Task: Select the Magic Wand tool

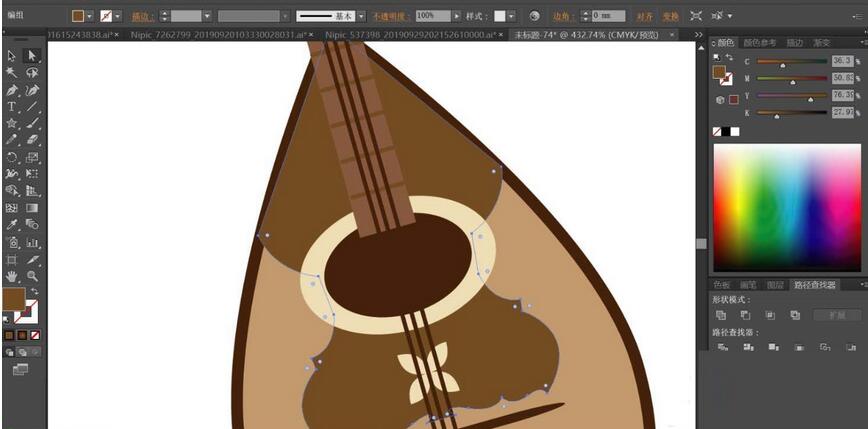Action: [x=12, y=73]
